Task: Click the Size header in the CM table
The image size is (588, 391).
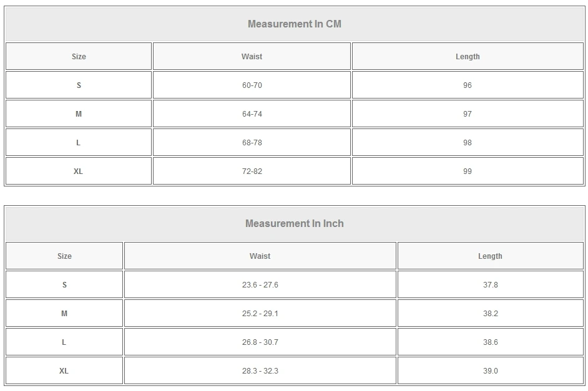Action: 79,57
